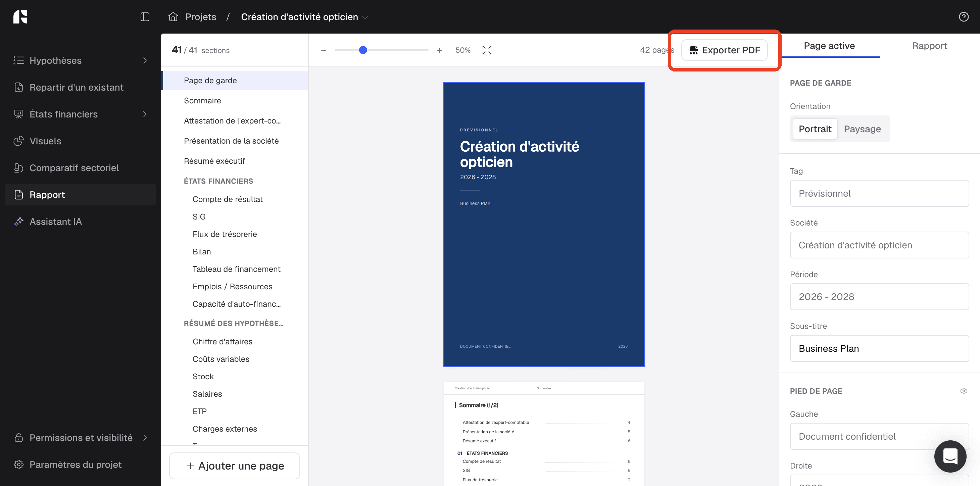Click the Gauche footer input field
This screenshot has width=980, height=486.
point(879,436)
